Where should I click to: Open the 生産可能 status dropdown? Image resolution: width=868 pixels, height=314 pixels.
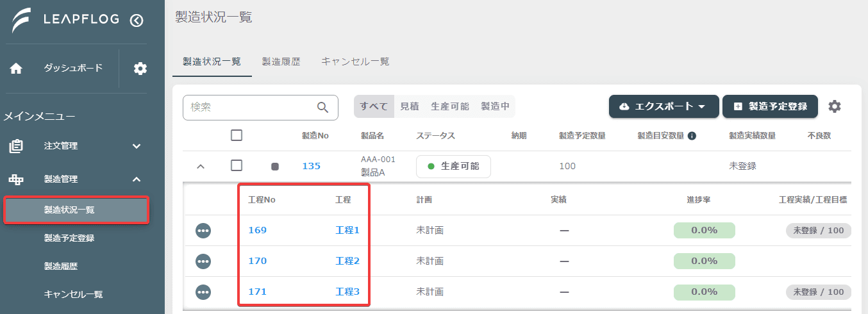tap(453, 167)
